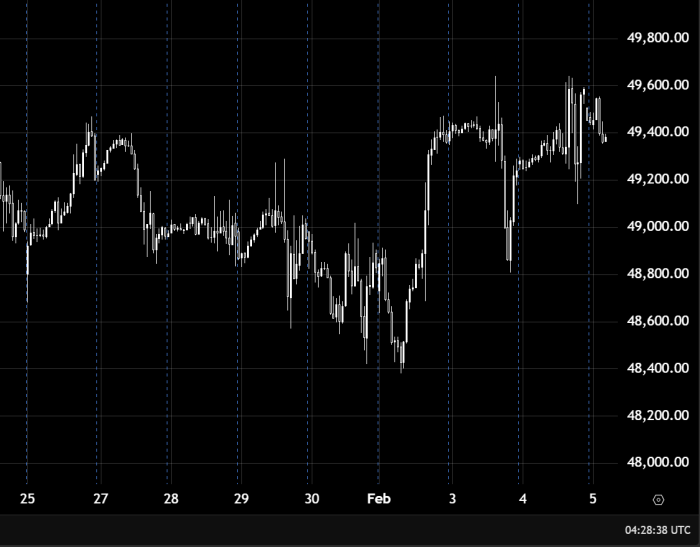Click date 3 on the time axis
Viewport: 700px width, 547px height.
point(452,498)
